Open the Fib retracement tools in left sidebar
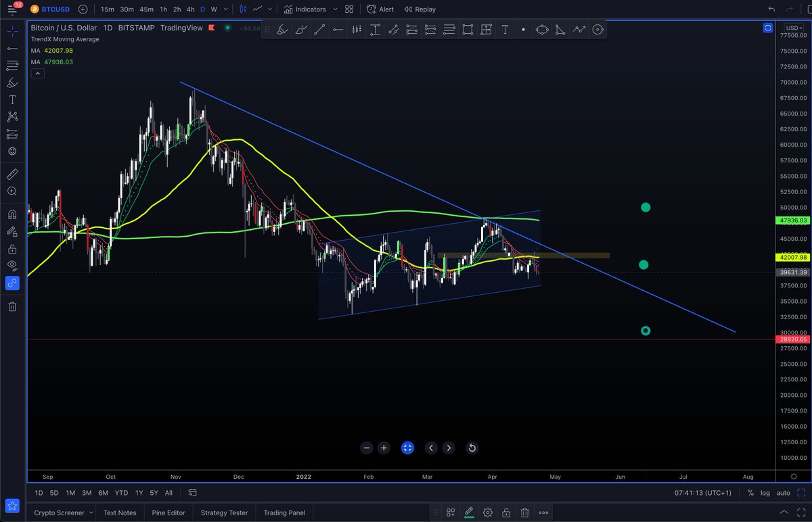The image size is (812, 522). pyautogui.click(x=12, y=66)
